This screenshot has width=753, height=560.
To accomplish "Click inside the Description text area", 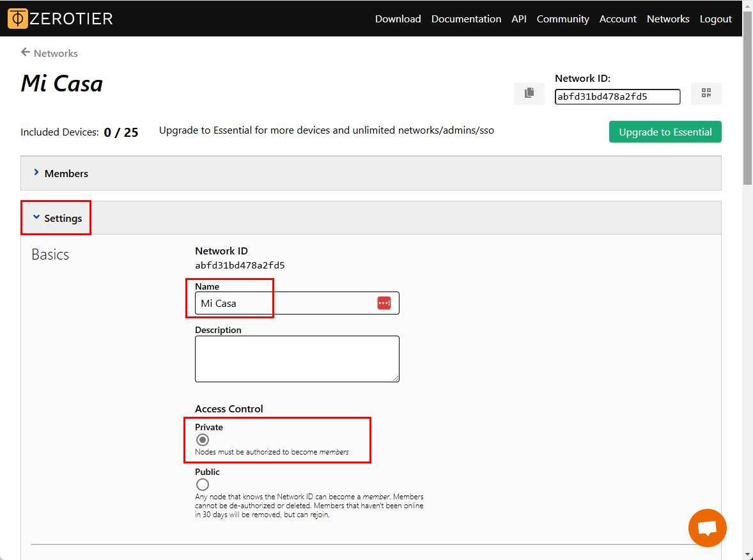I will tap(297, 359).
